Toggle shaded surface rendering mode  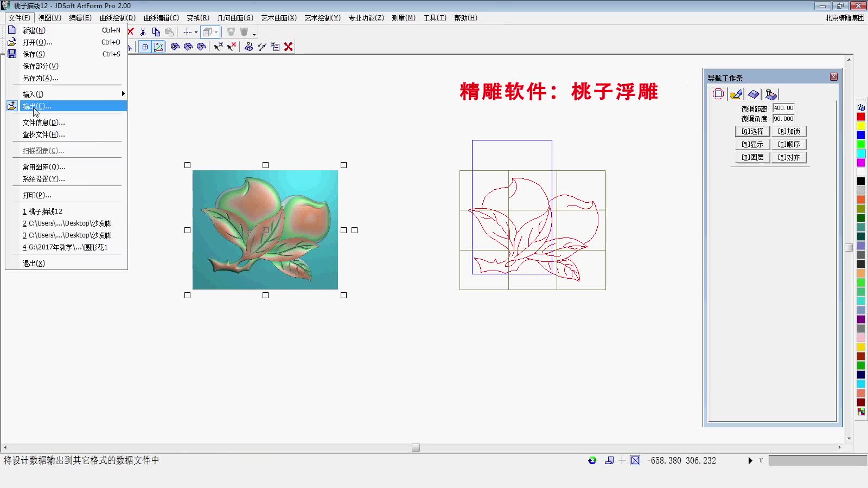coord(175,47)
